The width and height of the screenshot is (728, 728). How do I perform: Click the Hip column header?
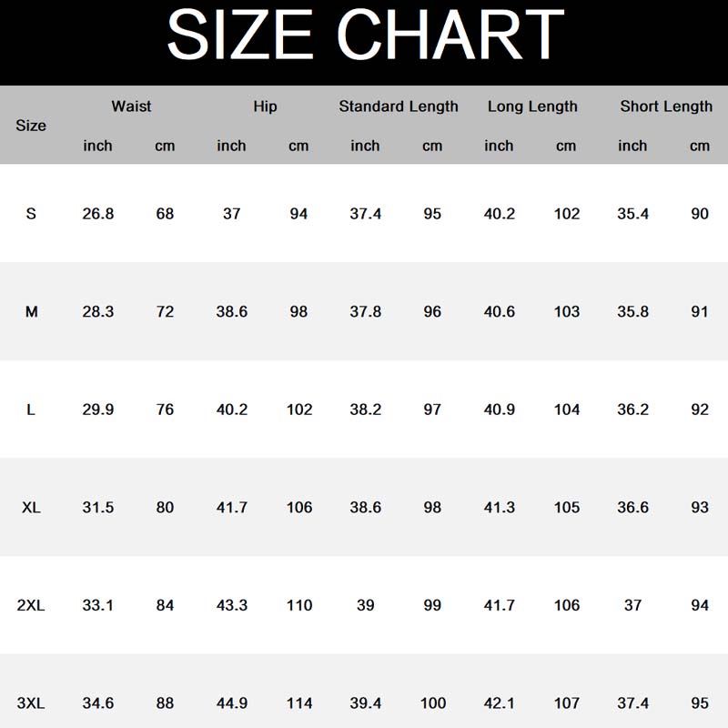[265, 106]
